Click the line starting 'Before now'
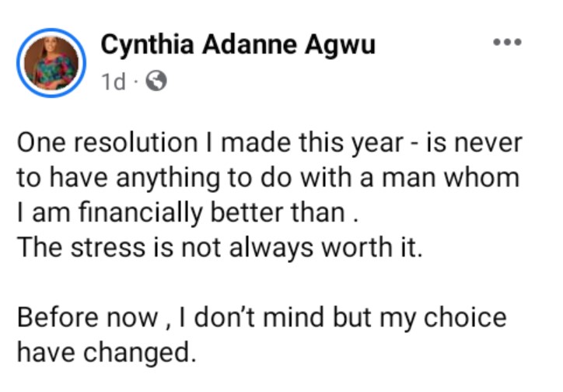Screen dimensions: 563x392 tap(261, 318)
